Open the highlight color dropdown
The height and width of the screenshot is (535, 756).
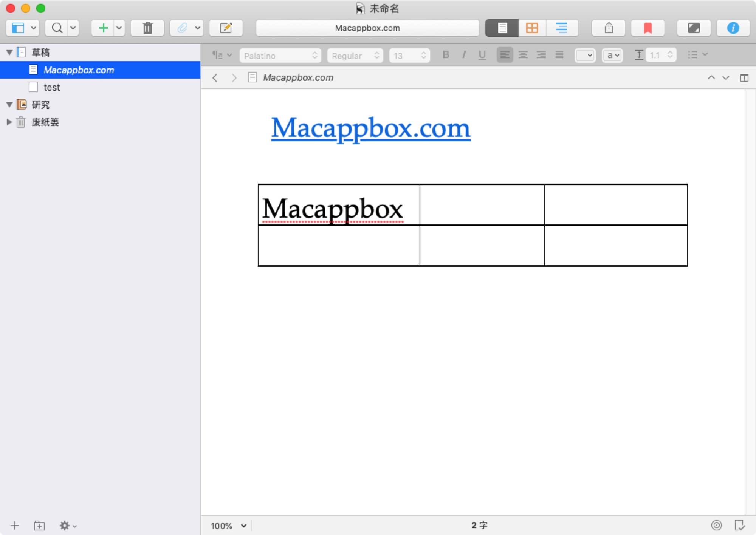(x=612, y=56)
